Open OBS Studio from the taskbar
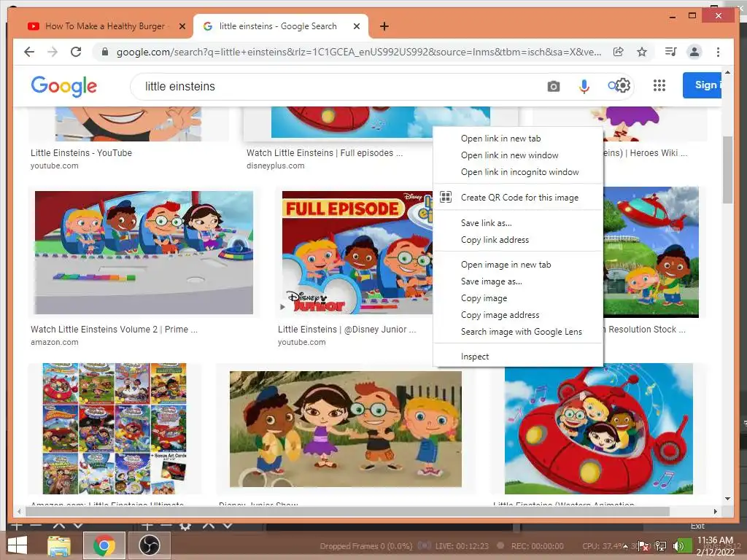 point(149,545)
